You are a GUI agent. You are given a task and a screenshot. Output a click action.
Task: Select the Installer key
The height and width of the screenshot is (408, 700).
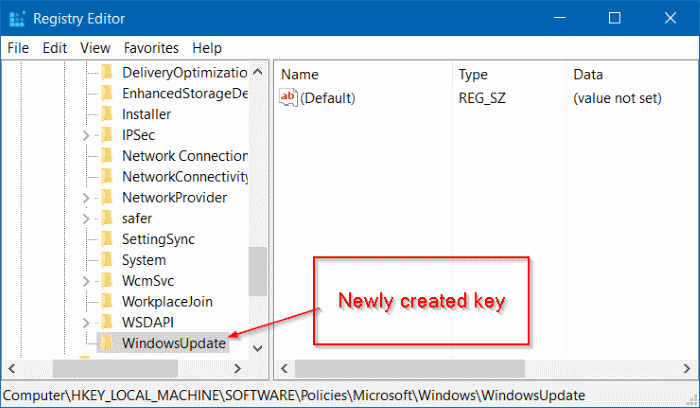146,114
